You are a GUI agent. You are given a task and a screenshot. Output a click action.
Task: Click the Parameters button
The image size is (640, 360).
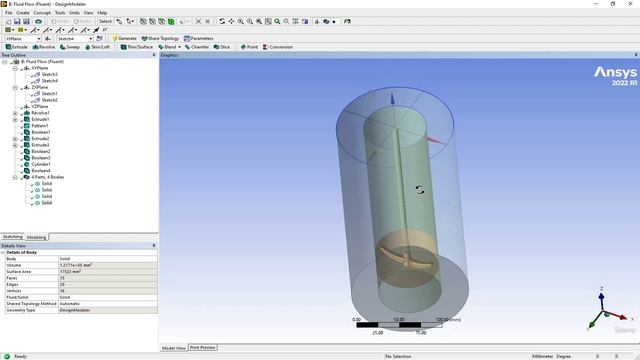(199, 38)
